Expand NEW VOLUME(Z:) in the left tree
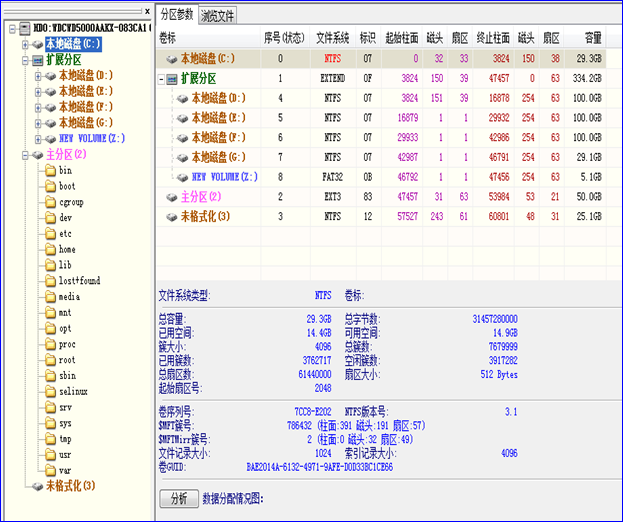 38,139
